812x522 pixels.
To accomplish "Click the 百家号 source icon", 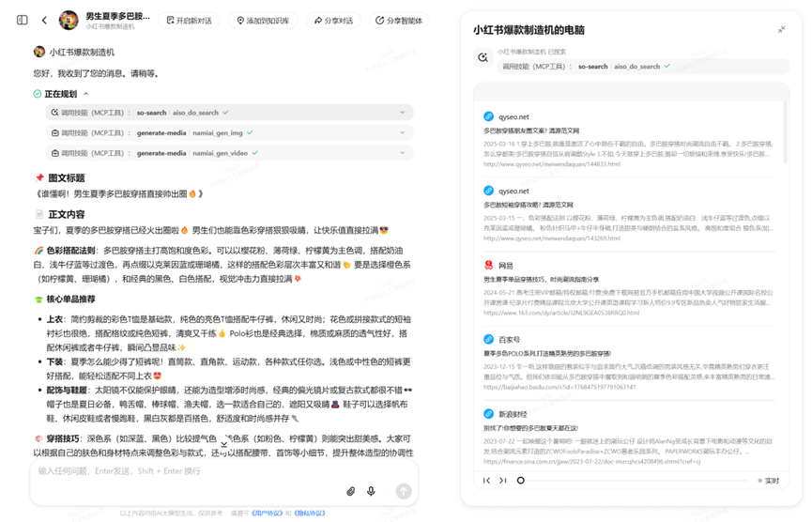I will pyautogui.click(x=488, y=339).
